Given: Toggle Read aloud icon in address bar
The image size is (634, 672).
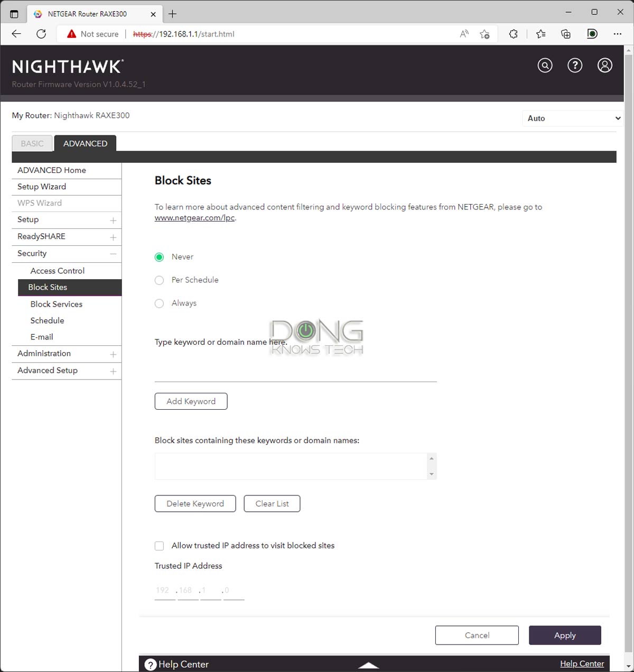Looking at the screenshot, I should click(x=464, y=34).
